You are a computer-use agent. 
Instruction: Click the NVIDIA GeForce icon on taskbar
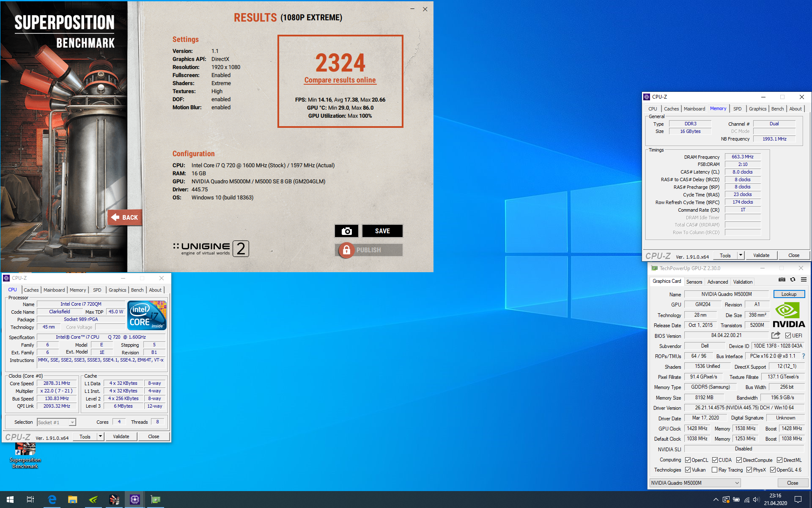click(93, 500)
